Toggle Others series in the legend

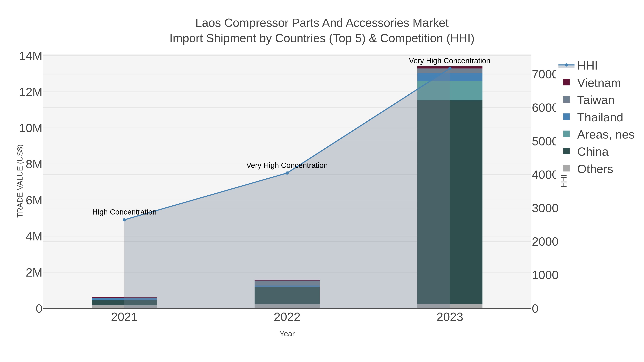tap(588, 169)
